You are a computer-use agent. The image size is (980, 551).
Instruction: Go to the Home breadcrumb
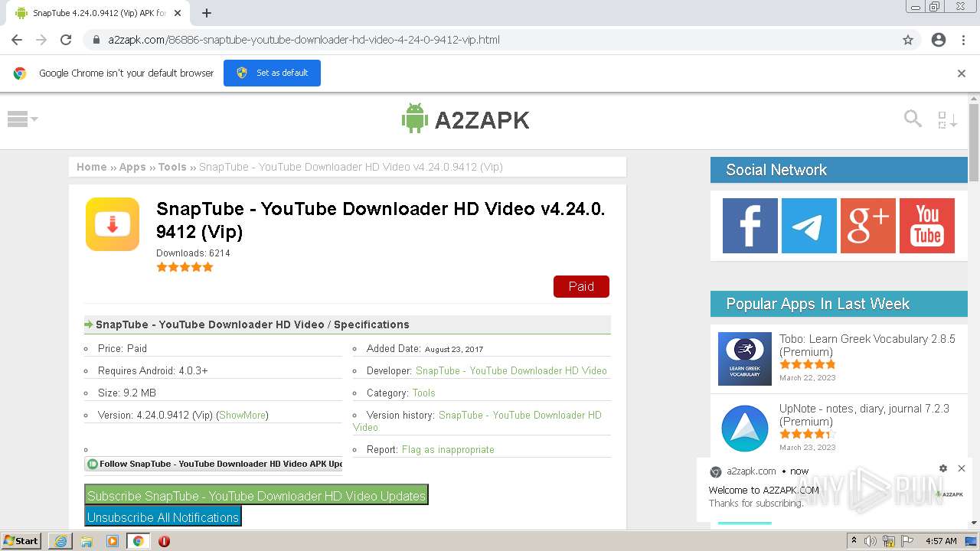coord(92,167)
